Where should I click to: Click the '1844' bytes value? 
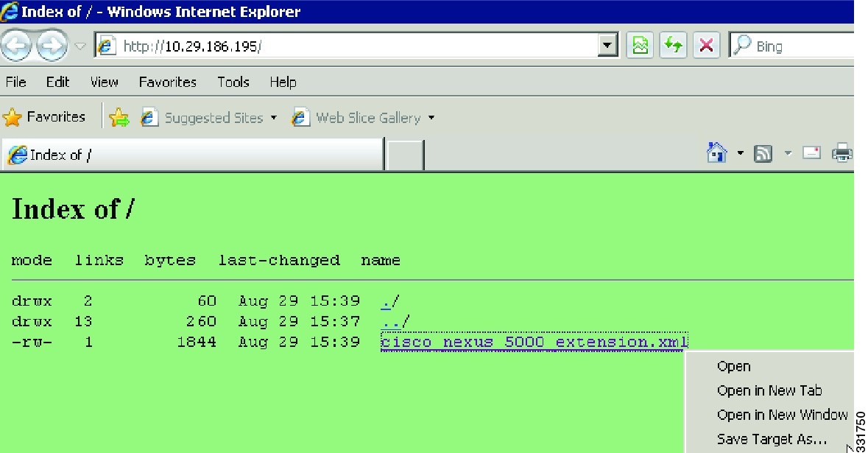tap(197, 342)
